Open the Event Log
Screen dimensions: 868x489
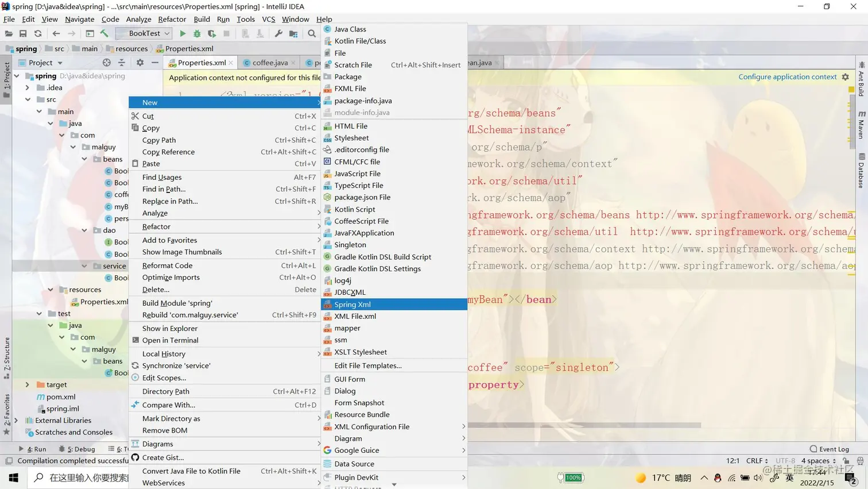tap(829, 449)
